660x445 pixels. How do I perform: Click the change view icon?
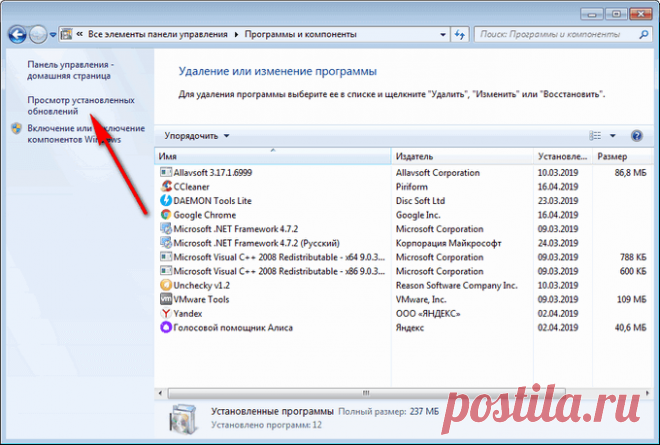[x=595, y=136]
